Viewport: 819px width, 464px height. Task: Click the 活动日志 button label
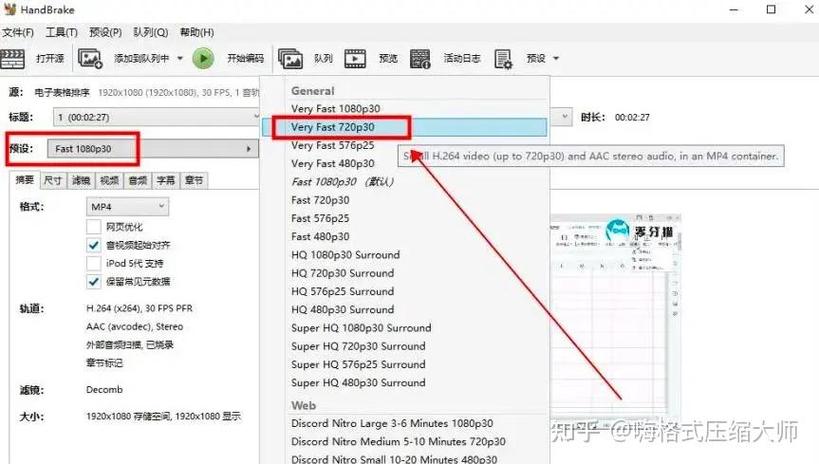[462, 59]
